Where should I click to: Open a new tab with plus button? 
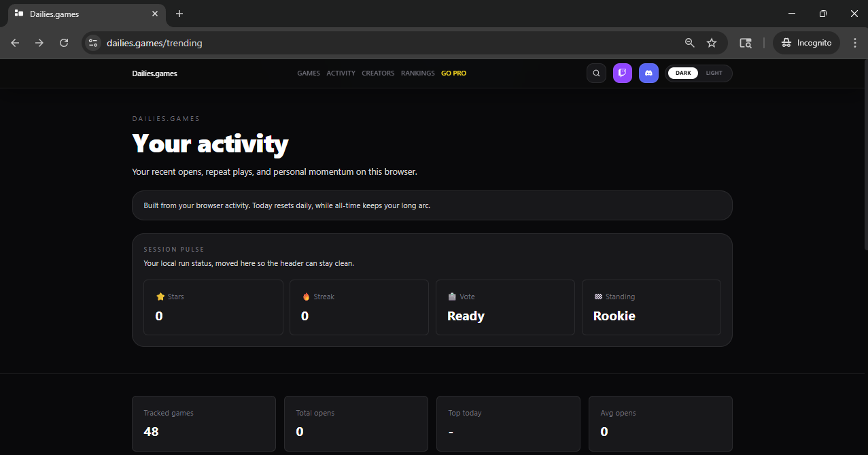(179, 14)
